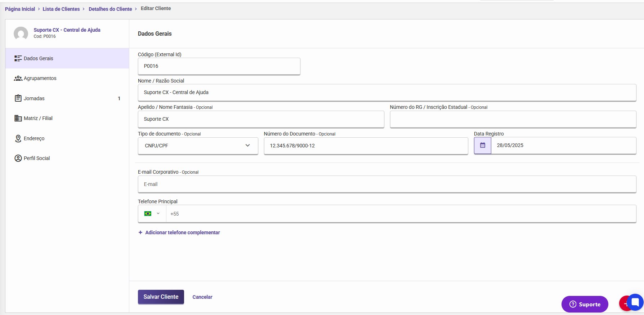Click the Número do Documento field
The width and height of the screenshot is (644, 315).
point(366,146)
